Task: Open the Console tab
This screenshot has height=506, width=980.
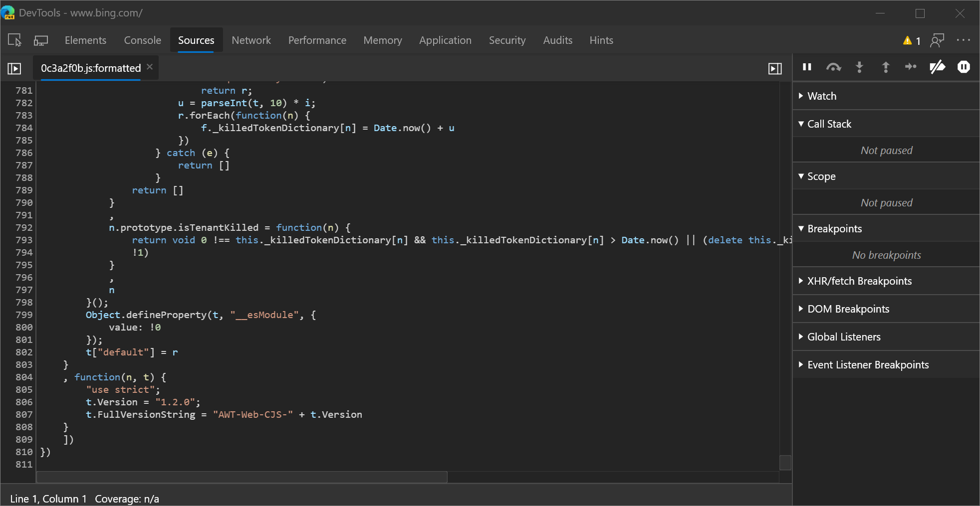Action: click(142, 40)
